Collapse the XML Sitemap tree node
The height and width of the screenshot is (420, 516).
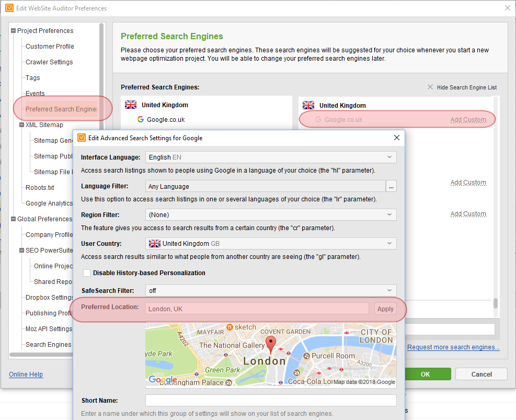click(22, 125)
